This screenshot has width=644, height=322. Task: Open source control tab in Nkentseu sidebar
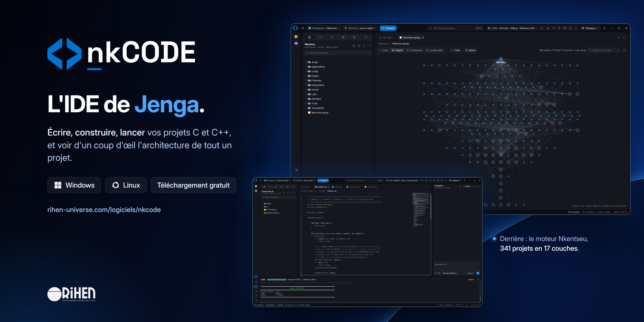[x=332, y=37]
